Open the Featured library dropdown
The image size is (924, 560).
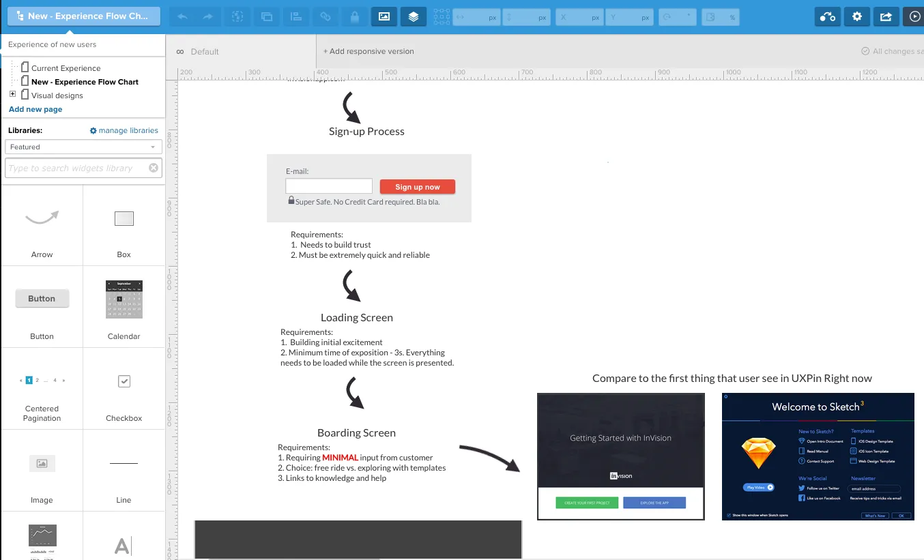(83, 147)
